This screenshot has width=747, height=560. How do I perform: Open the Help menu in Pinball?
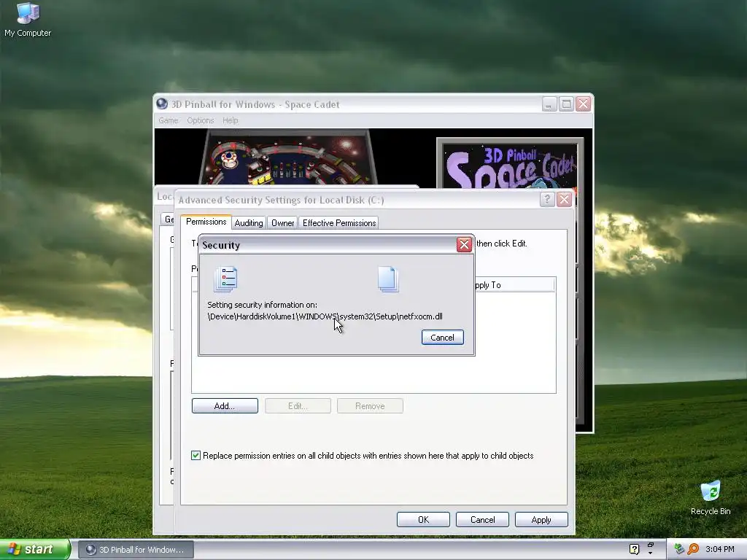(x=230, y=120)
